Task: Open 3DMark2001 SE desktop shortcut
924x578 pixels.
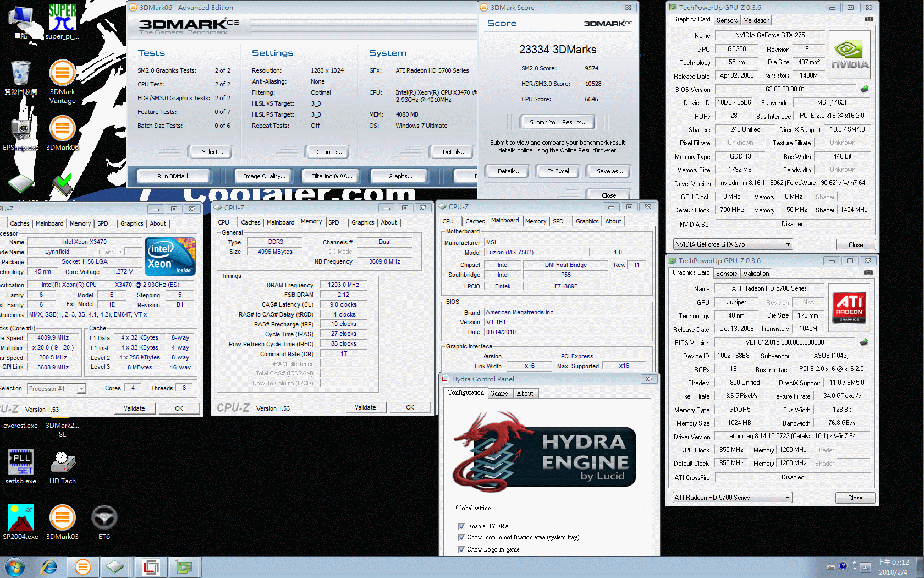Action: [x=62, y=429]
